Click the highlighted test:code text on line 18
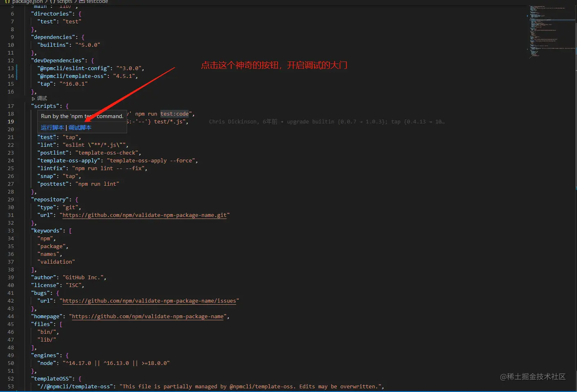 tap(175, 114)
